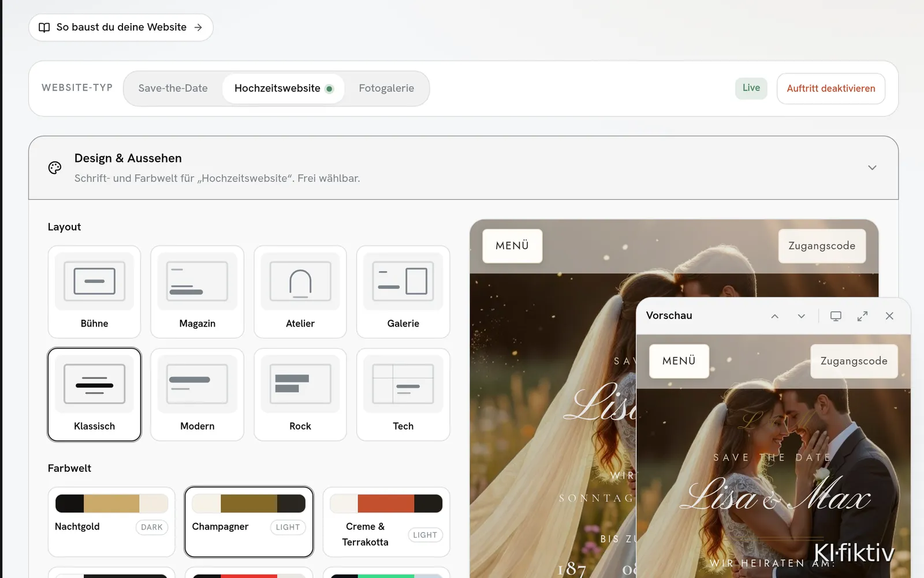Click the DARK tag on Nachtgold
This screenshot has width=924, height=578.
[x=152, y=527]
